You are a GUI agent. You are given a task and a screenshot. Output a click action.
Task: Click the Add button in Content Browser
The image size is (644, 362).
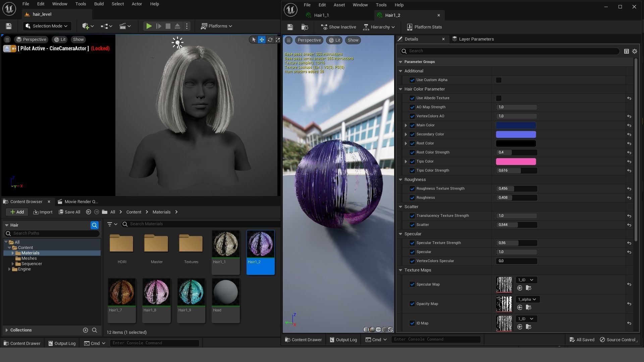pos(17,212)
